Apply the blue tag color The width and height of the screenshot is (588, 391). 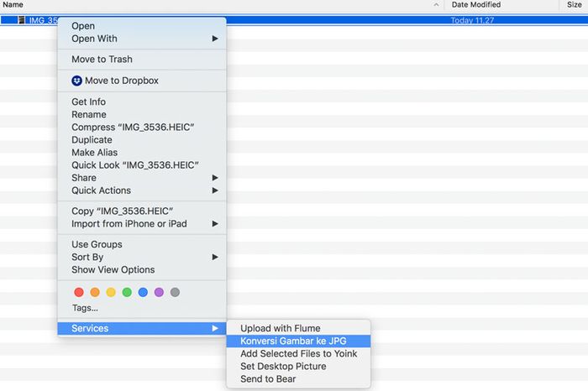pos(143,292)
